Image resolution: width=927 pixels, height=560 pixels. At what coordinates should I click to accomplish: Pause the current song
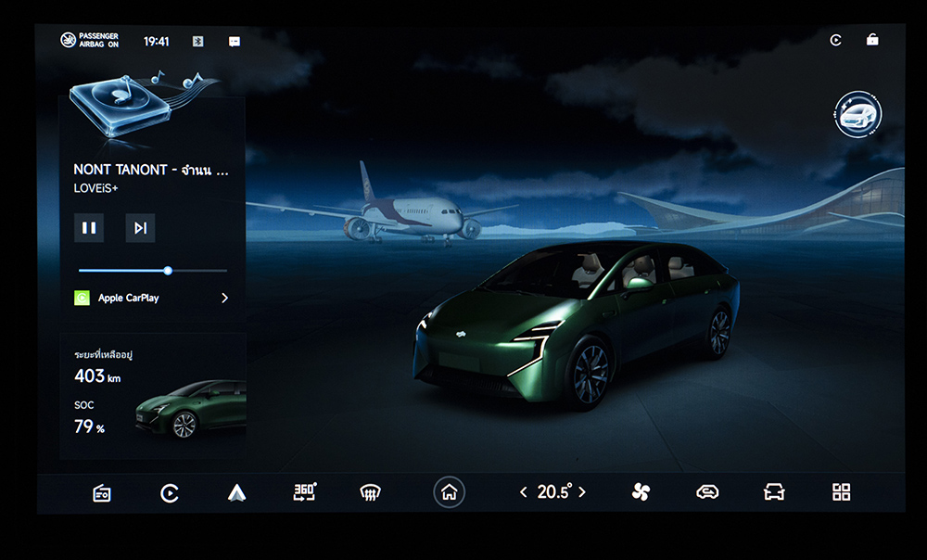89,228
